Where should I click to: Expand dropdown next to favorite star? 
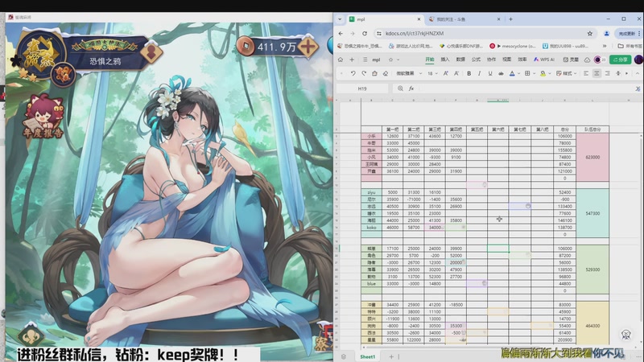tap(398, 60)
